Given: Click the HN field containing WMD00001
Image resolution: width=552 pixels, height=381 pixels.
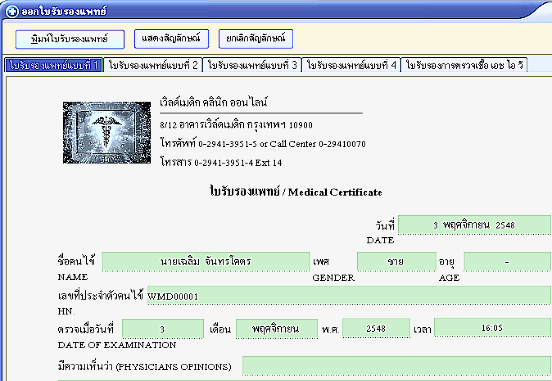Looking at the screenshot, I should (349, 295).
